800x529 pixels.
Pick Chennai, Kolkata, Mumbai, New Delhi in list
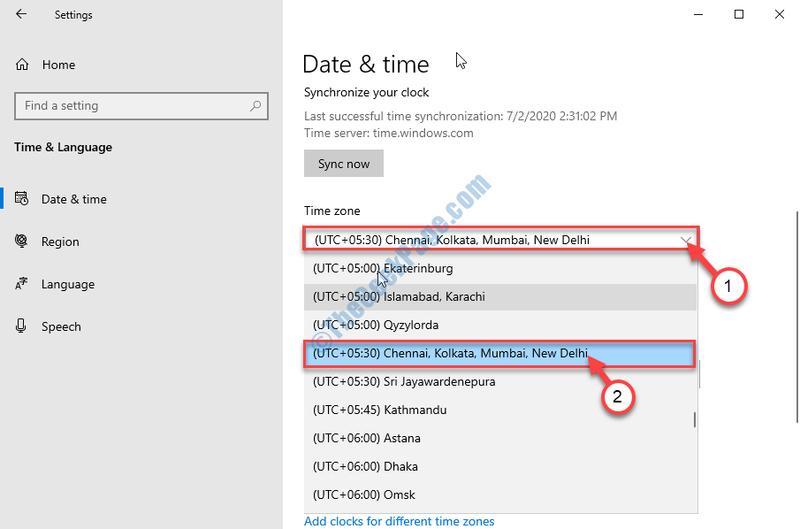(499, 354)
